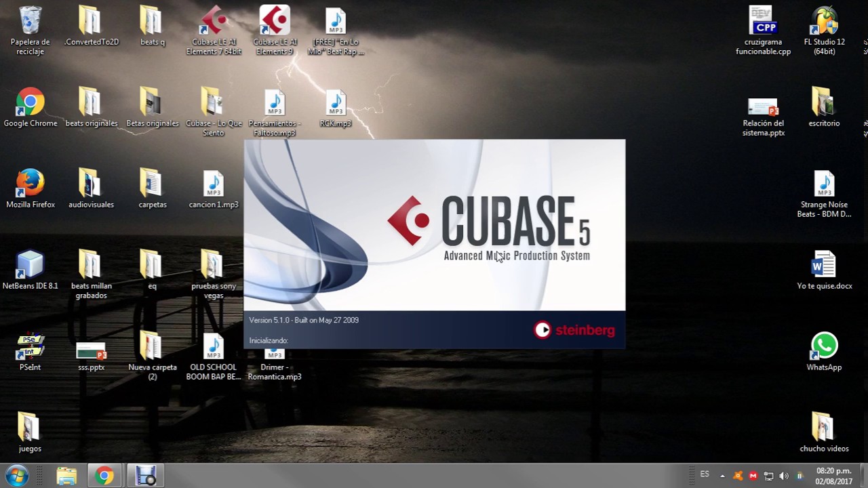Open Mozilla Firefox desktop shortcut
Viewport: 868px width, 488px height.
pos(30,190)
